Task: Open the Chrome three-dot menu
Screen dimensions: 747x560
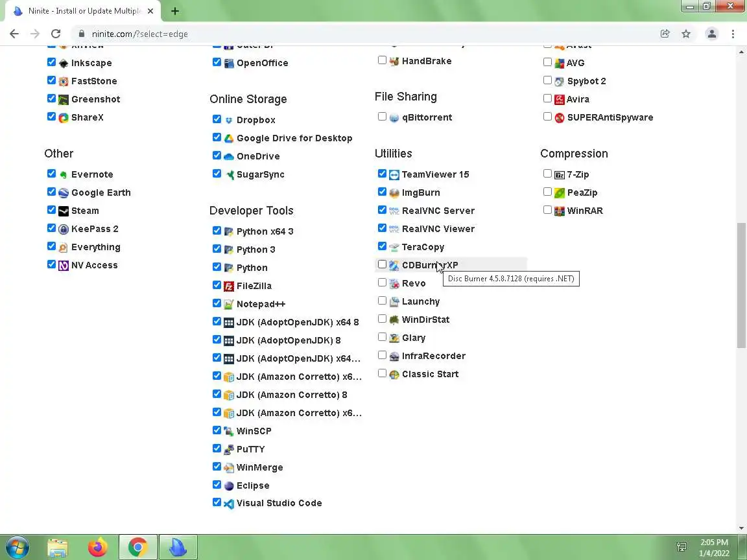Action: [x=733, y=34]
